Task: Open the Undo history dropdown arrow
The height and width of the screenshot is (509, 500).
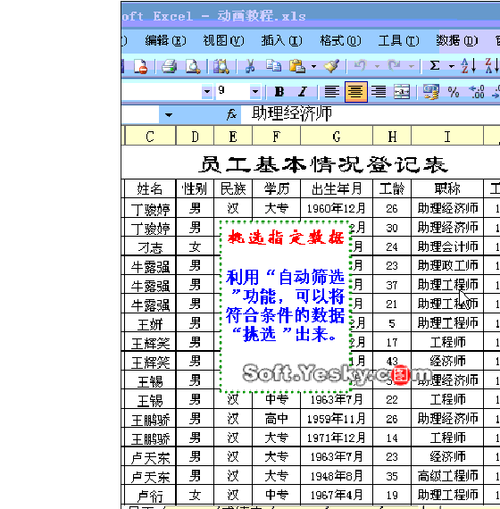Action: 377,66
